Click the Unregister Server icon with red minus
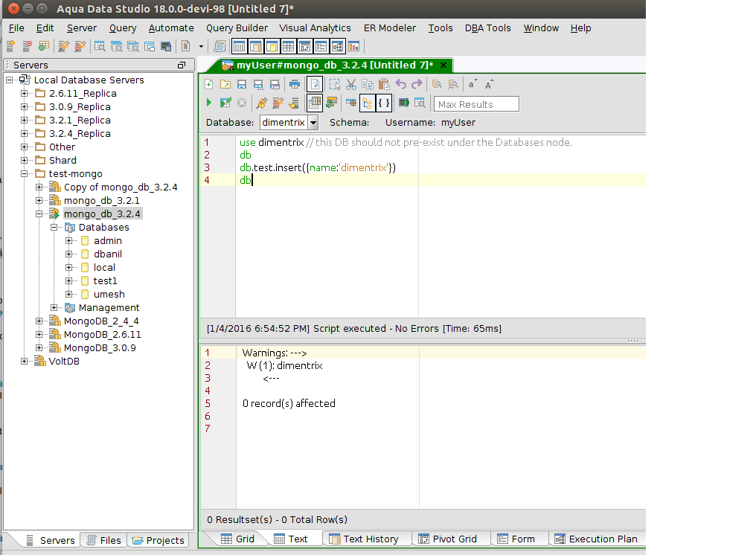The height and width of the screenshot is (555, 756). point(27,46)
